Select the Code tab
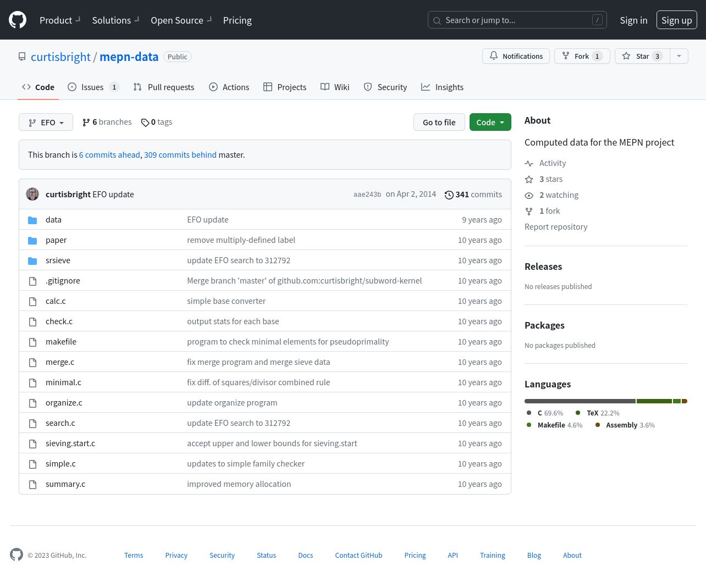This screenshot has width=706, height=588. [x=38, y=87]
